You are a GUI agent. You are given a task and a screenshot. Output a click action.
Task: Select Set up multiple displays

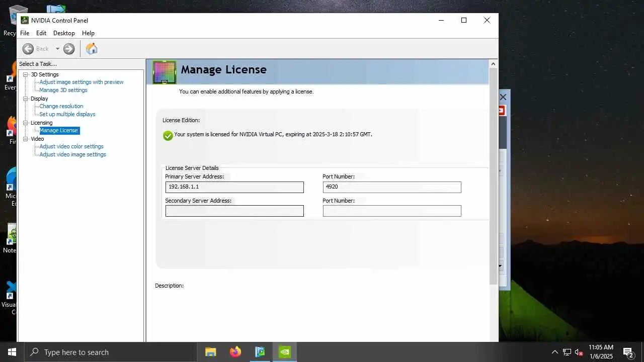(67, 114)
